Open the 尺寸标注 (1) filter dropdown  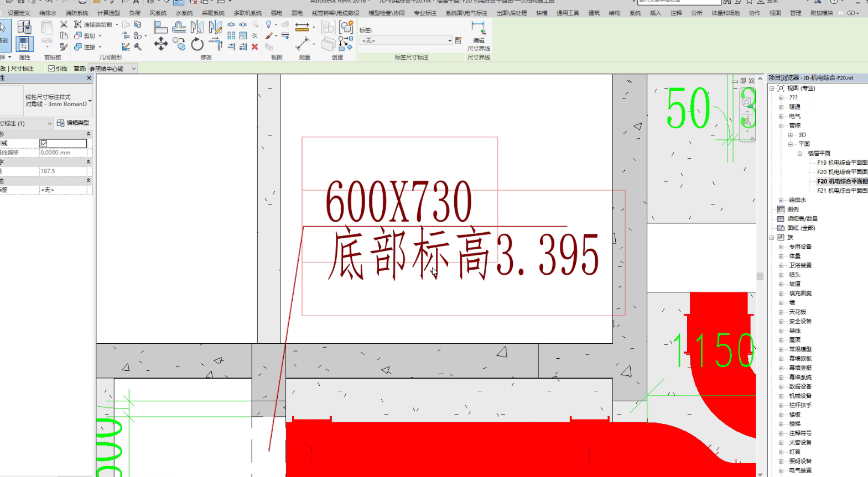[x=27, y=123]
